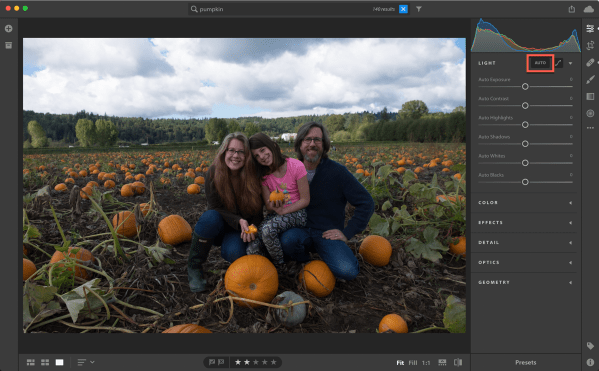Click the Share export icon
599x371 pixels.
(x=571, y=9)
